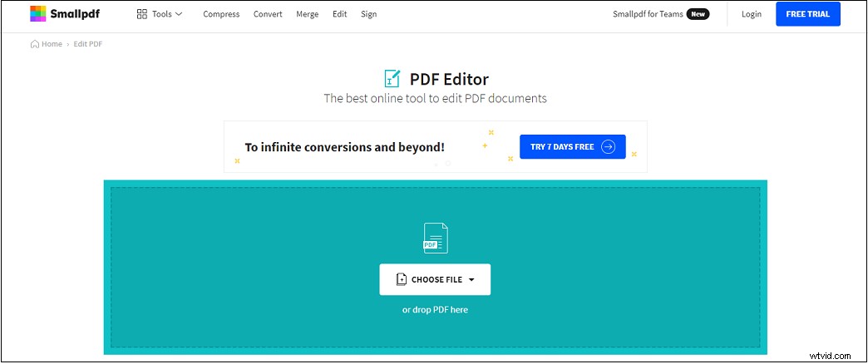
Task: Select the second banner carousel dot
Action: tap(448, 163)
